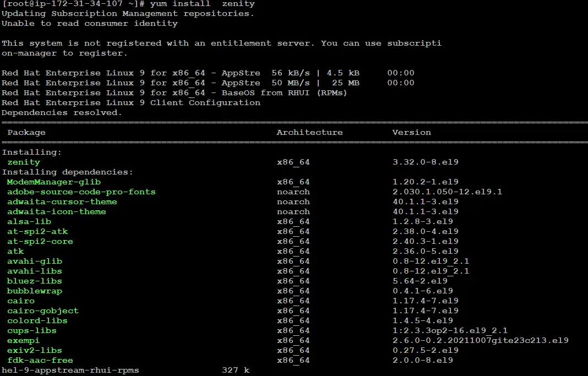
Task: Click the cairo package entry
Action: click(21, 301)
